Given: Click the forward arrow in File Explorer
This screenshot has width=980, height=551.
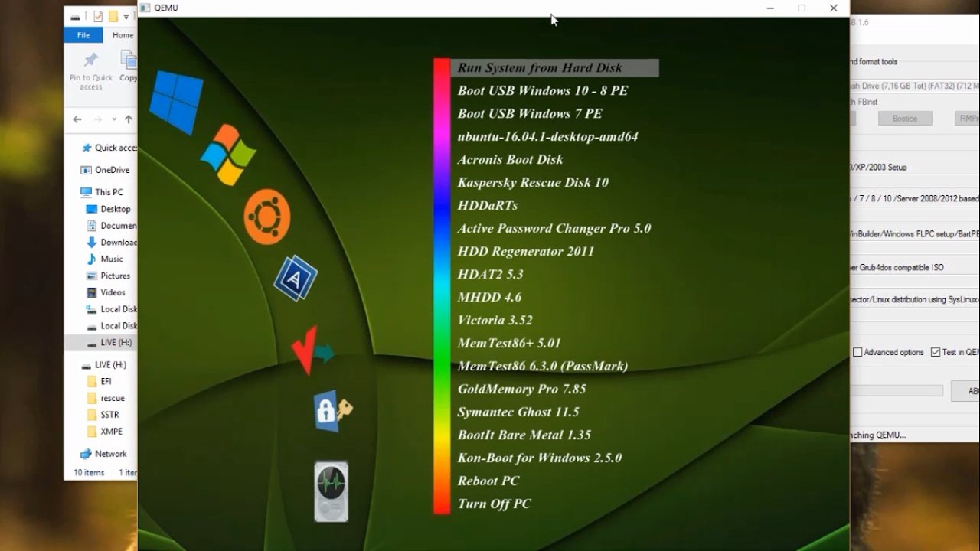Looking at the screenshot, I should point(97,119).
